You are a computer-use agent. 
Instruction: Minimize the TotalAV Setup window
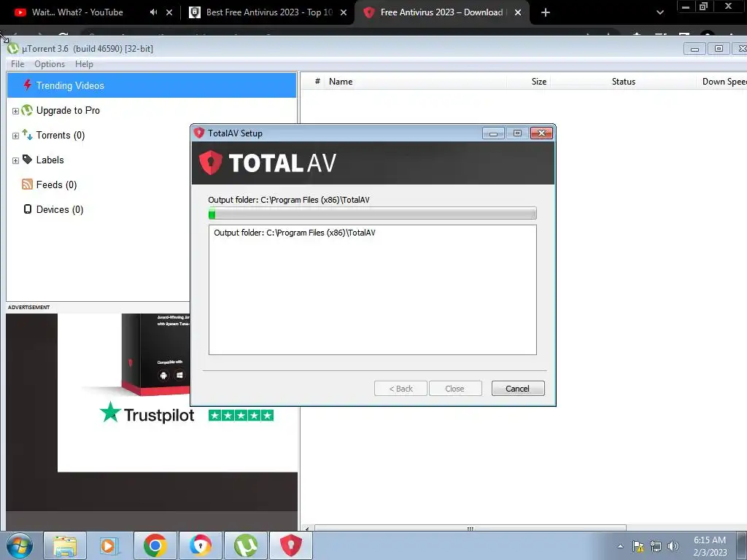[493, 133]
